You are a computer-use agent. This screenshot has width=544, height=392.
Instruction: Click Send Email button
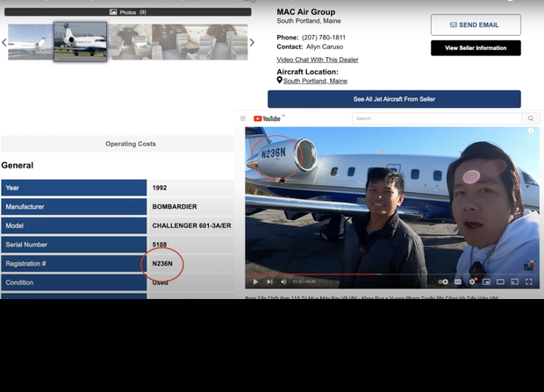click(x=475, y=25)
